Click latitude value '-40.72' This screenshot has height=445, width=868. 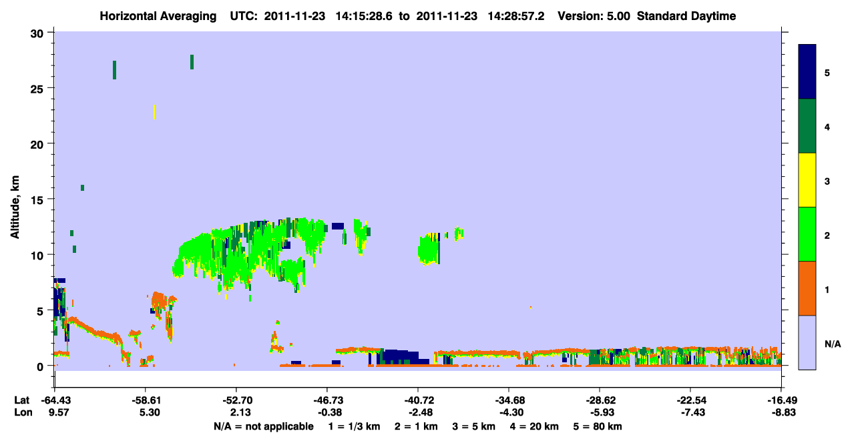418,400
